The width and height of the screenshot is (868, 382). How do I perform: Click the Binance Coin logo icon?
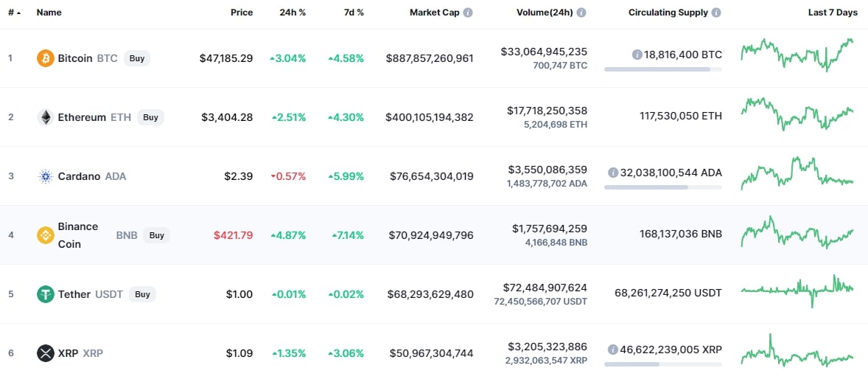[46, 235]
